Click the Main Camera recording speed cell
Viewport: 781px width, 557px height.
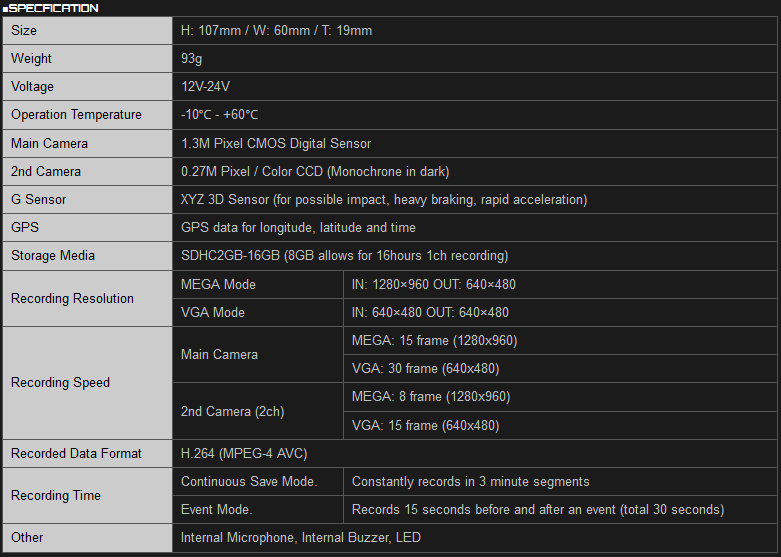(219, 354)
